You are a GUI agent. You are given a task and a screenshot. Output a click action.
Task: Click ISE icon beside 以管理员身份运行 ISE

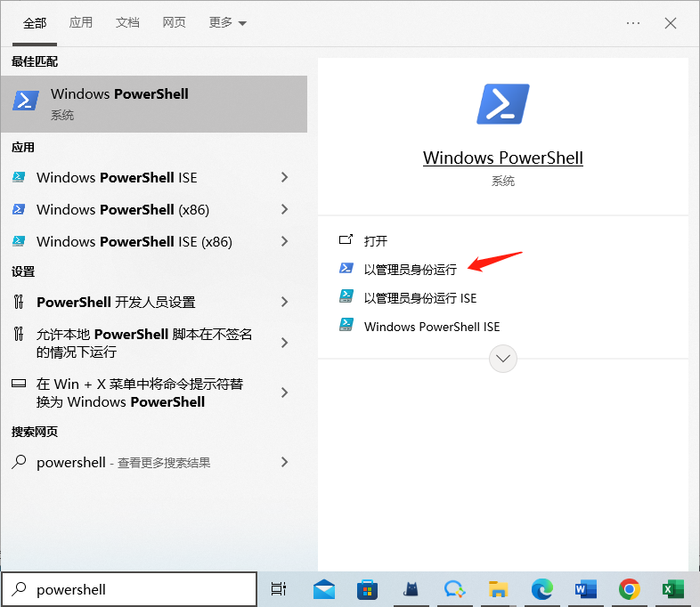click(346, 296)
